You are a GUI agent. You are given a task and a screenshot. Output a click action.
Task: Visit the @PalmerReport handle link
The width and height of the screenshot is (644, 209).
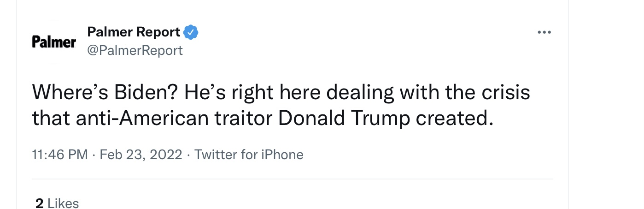pyautogui.click(x=135, y=50)
